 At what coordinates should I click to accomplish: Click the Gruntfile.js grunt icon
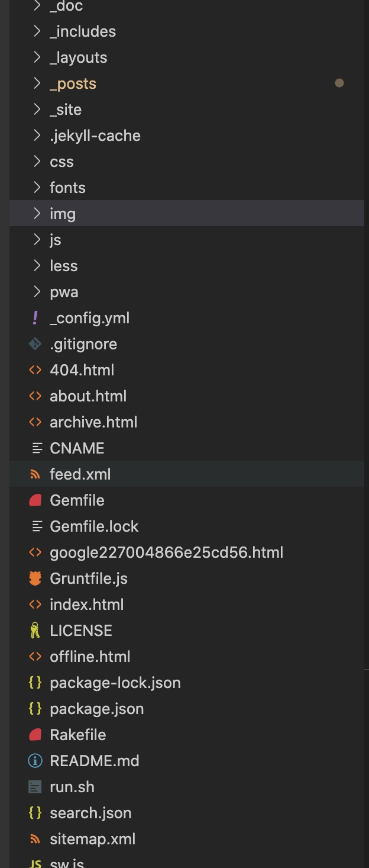35,578
